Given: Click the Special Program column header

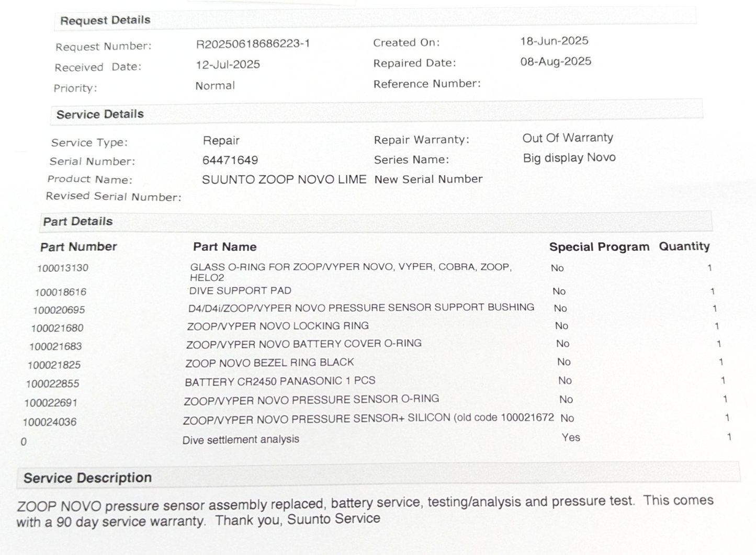Looking at the screenshot, I should click(x=599, y=247).
